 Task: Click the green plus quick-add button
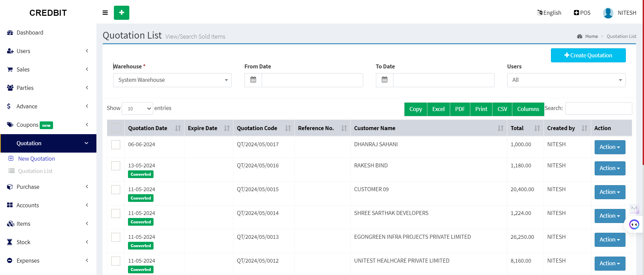(122, 13)
